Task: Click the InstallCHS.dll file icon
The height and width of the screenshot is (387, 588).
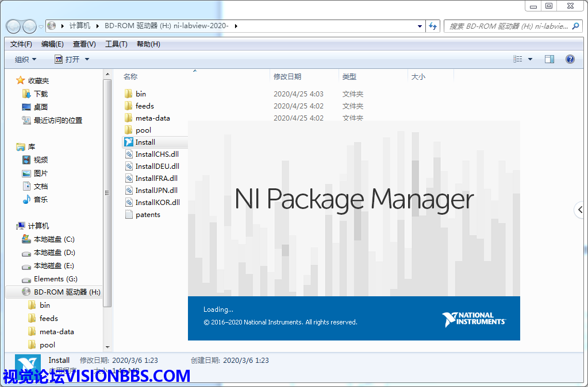Action: point(129,154)
